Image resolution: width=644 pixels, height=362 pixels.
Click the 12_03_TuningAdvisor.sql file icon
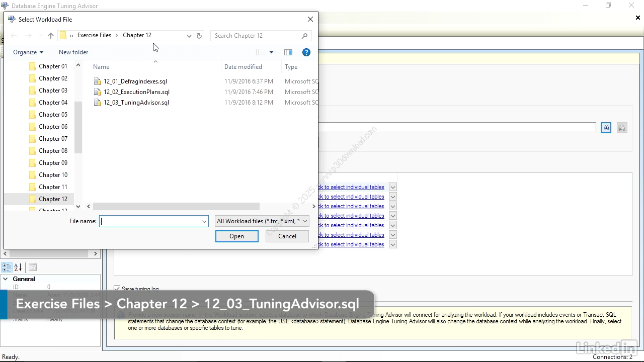[x=98, y=103]
